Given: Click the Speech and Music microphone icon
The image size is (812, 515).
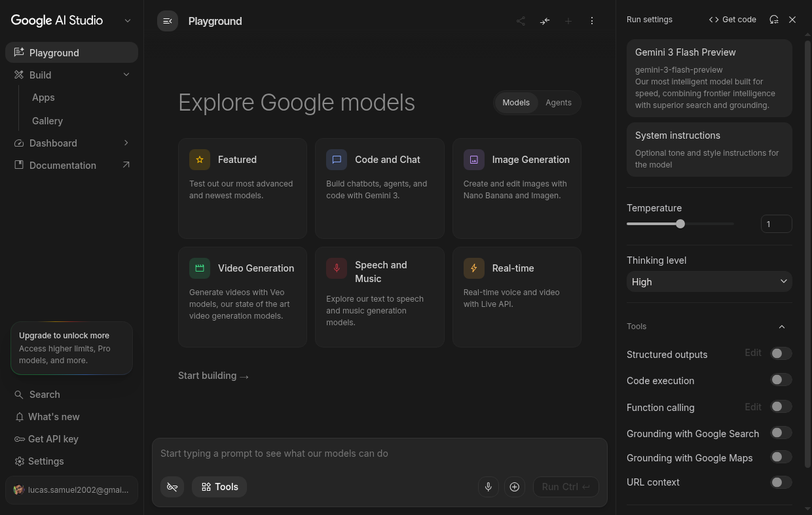Looking at the screenshot, I should [x=337, y=268].
